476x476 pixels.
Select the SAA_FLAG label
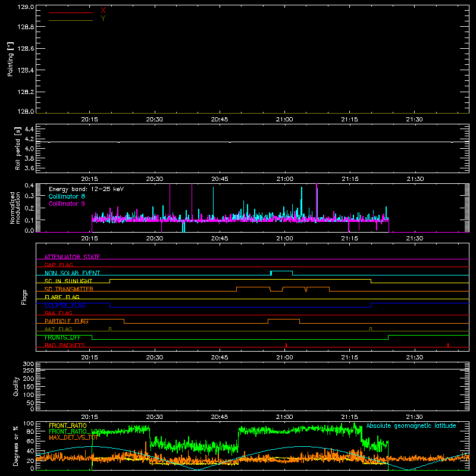[58, 313]
